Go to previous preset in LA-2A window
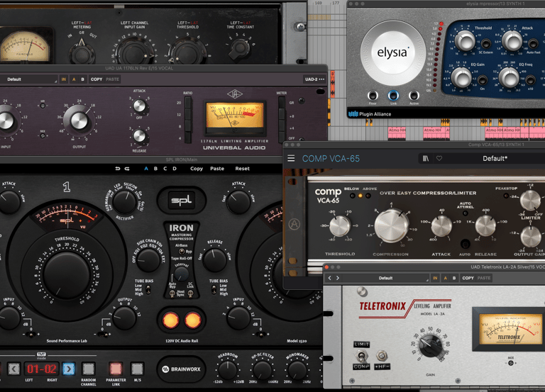This screenshot has height=392, width=545. pyautogui.click(x=329, y=278)
